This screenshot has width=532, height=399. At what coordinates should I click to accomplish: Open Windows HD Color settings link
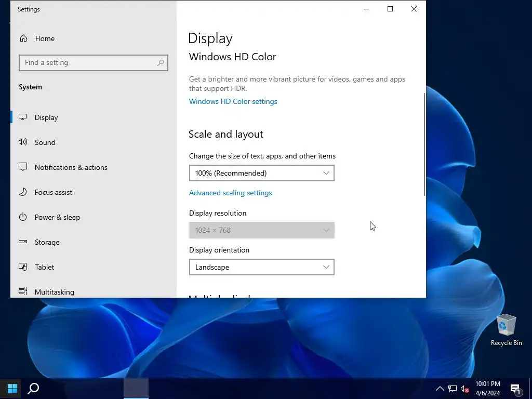(x=233, y=101)
